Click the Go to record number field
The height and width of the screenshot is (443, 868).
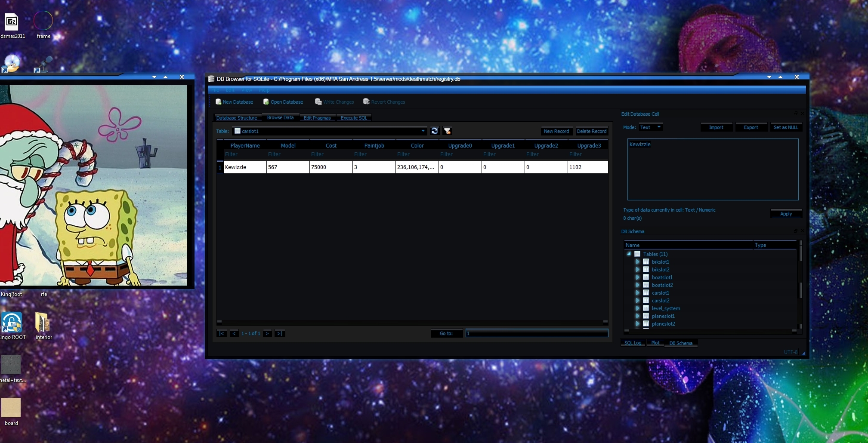[537, 333]
